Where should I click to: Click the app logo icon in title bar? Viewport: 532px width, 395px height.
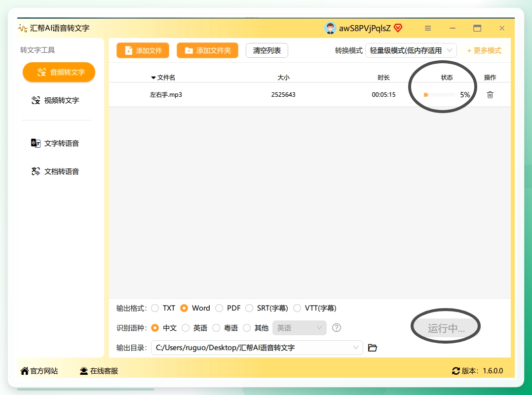[23, 28]
